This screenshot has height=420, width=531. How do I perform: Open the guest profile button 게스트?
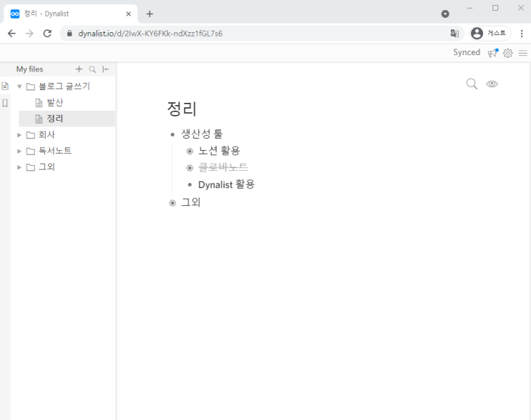tap(490, 33)
